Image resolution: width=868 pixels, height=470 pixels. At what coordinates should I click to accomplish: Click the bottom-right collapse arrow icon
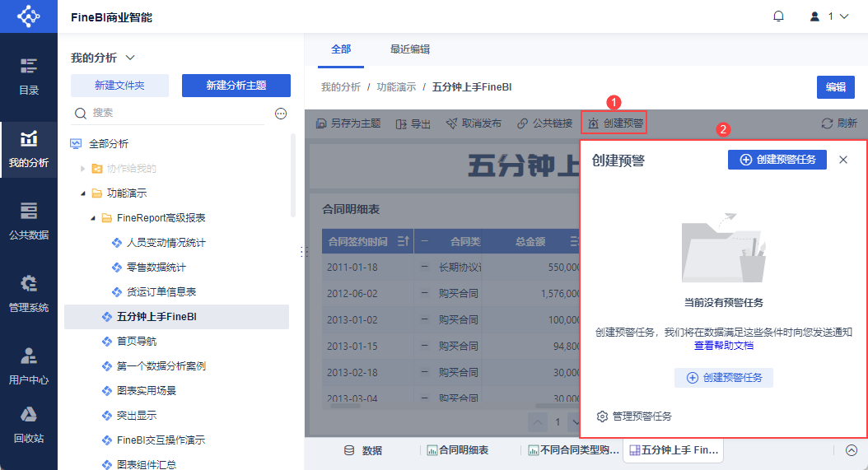[x=852, y=450]
